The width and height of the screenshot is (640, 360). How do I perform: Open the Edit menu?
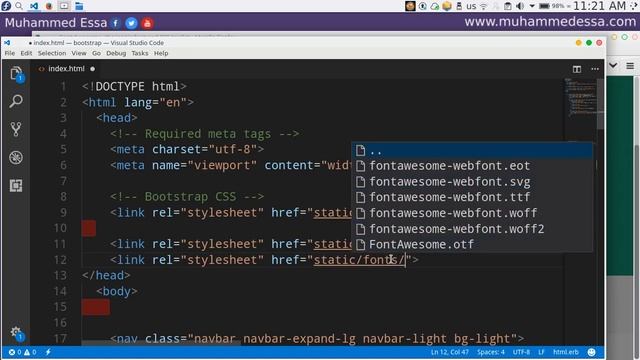click(26, 53)
